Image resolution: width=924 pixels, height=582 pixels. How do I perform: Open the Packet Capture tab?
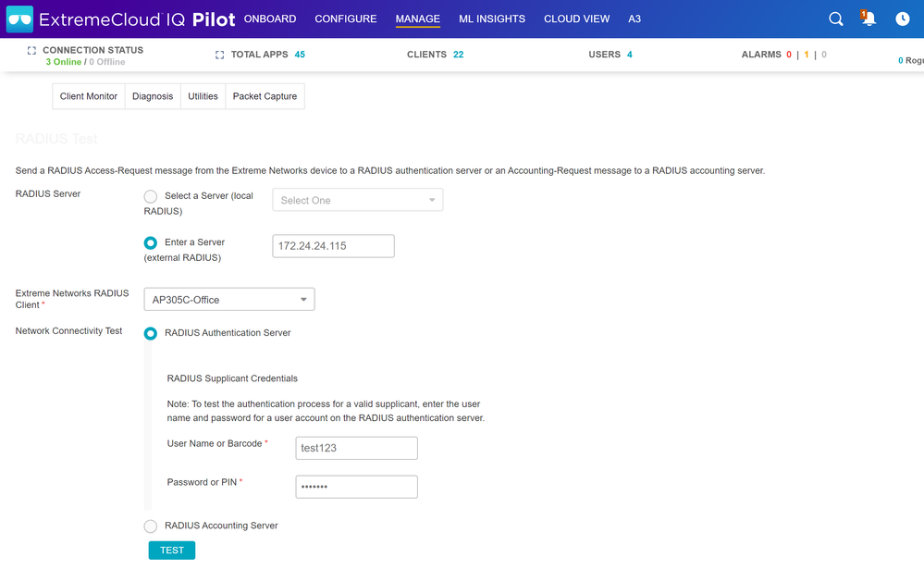point(265,96)
